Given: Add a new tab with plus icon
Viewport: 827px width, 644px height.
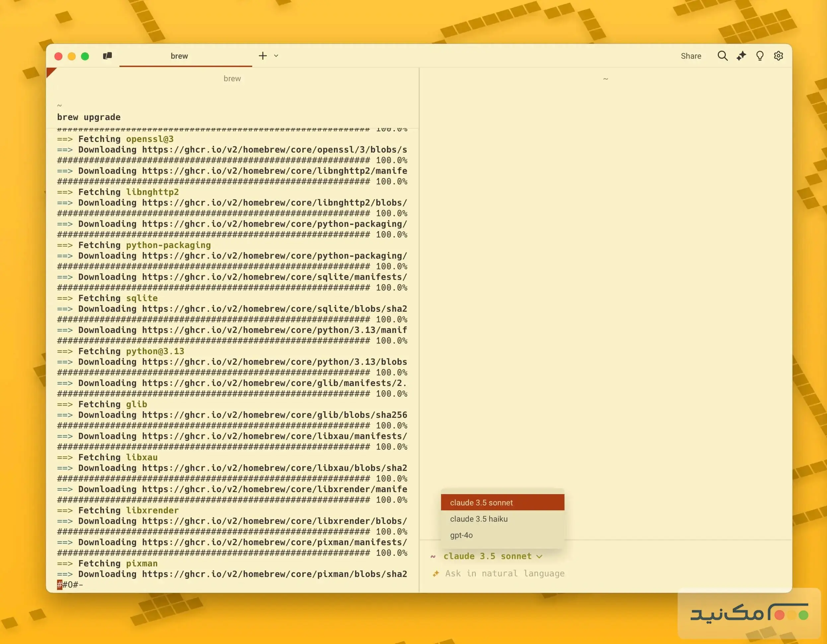Looking at the screenshot, I should 263,56.
